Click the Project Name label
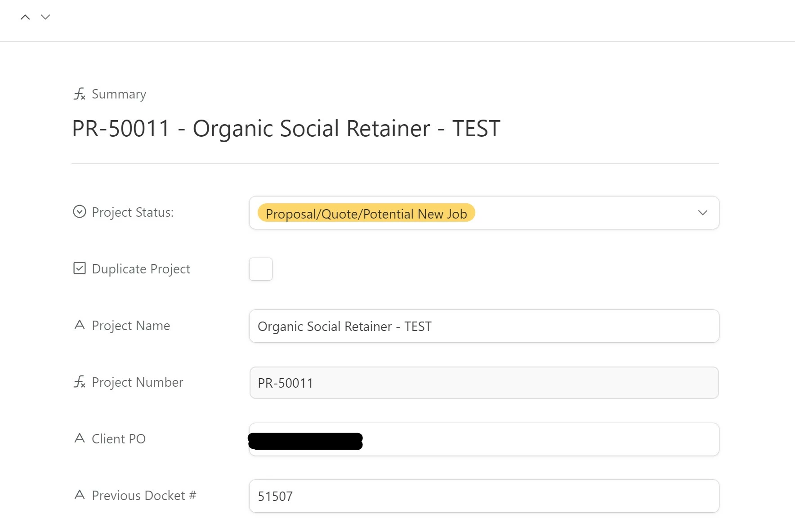The height and width of the screenshot is (532, 795). 131,326
